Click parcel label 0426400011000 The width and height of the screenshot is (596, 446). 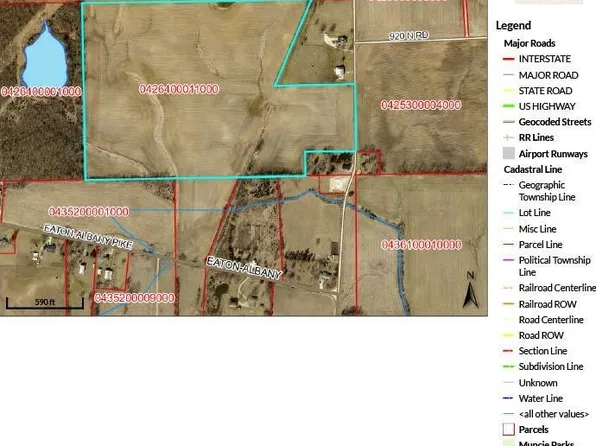(x=179, y=89)
